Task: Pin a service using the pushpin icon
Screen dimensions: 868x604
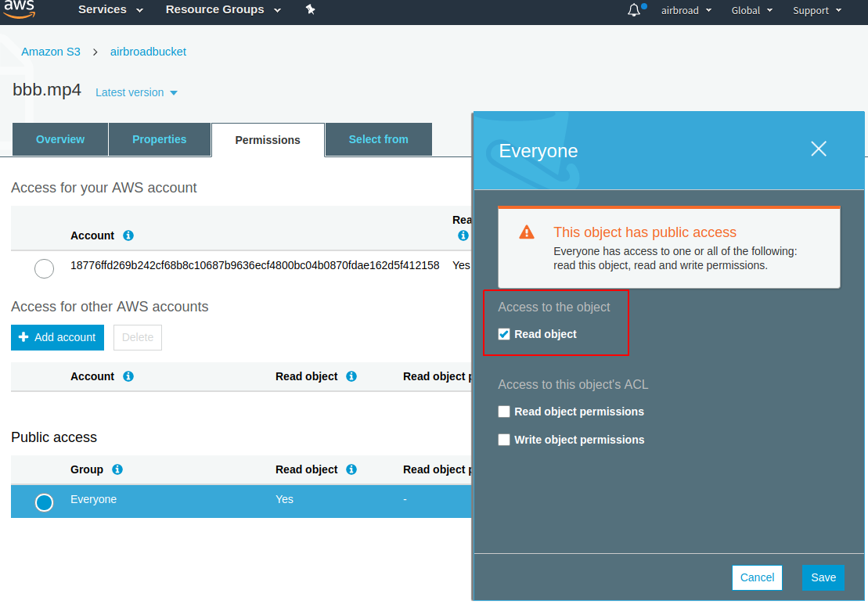Action: click(x=311, y=9)
